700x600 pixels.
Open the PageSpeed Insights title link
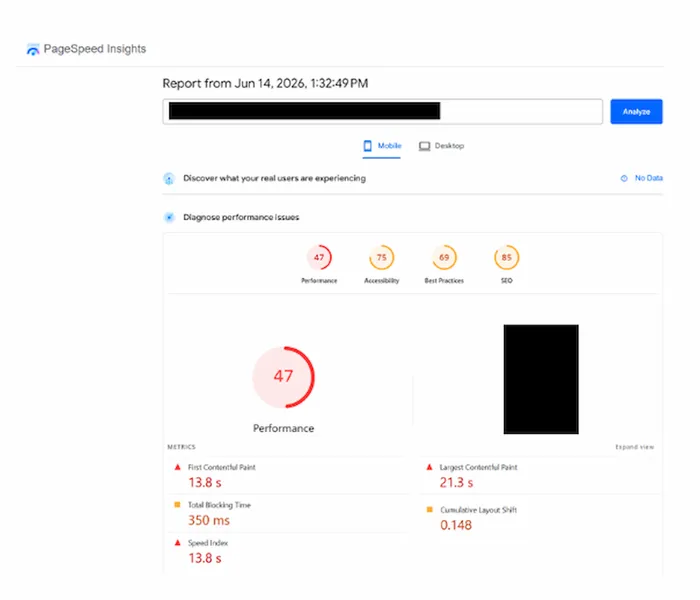click(x=95, y=49)
